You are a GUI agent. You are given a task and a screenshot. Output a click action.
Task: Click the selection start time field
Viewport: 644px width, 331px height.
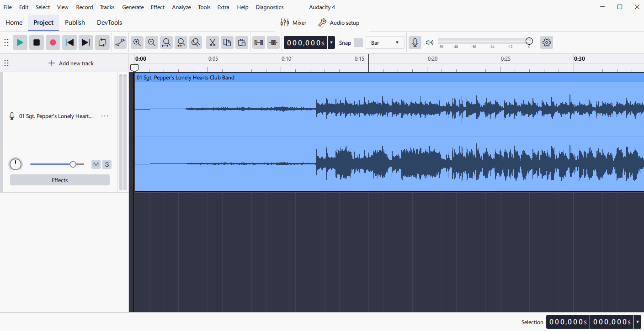568,322
